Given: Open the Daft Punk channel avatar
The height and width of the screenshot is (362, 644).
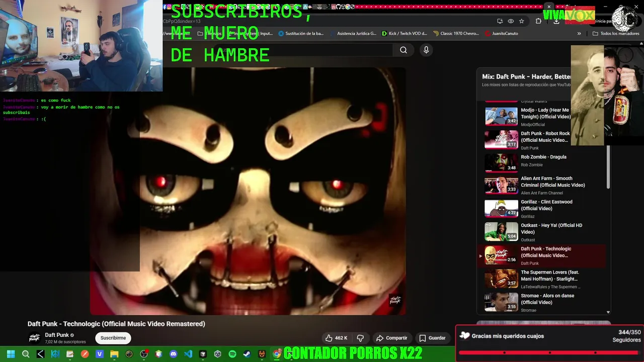Looking at the screenshot, I should pyautogui.click(x=34, y=338).
